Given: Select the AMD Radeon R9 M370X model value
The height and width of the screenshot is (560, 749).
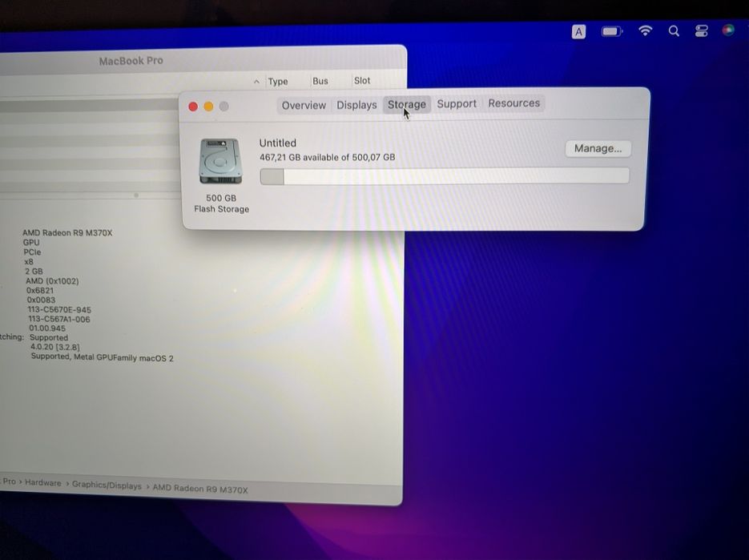Looking at the screenshot, I should pos(67,232).
